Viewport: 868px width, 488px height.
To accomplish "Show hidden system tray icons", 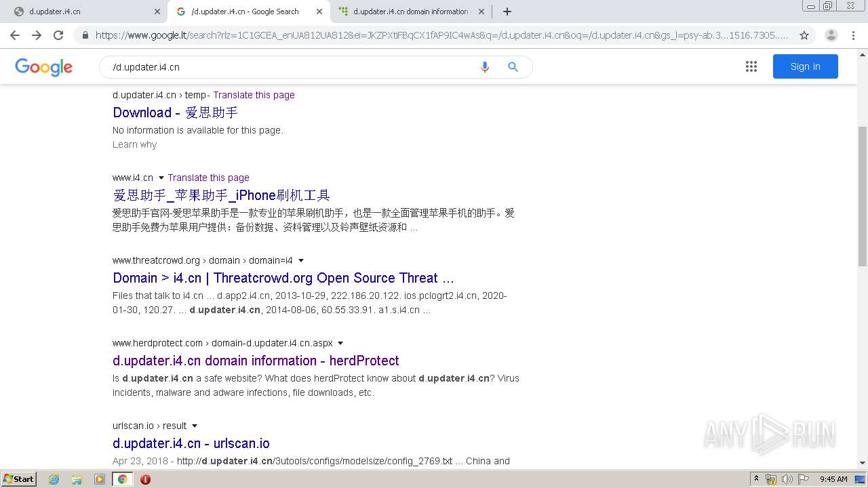I will click(757, 479).
